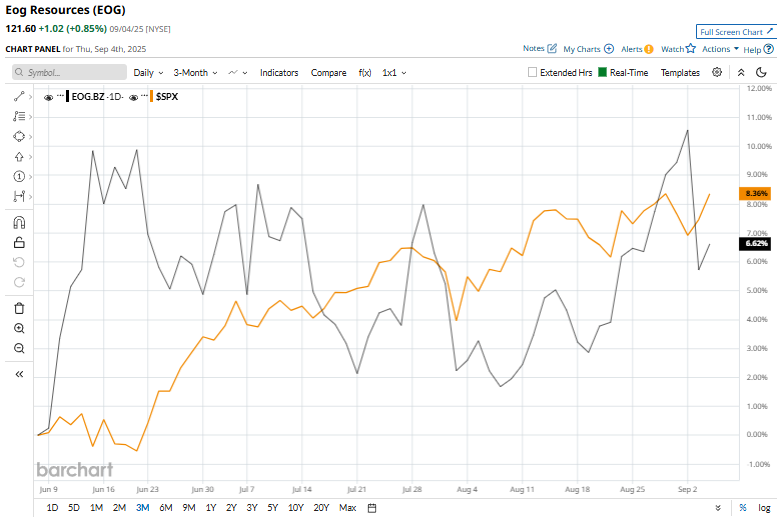Zoom in on the chart
This screenshot has height=521, width=777.
point(19,328)
